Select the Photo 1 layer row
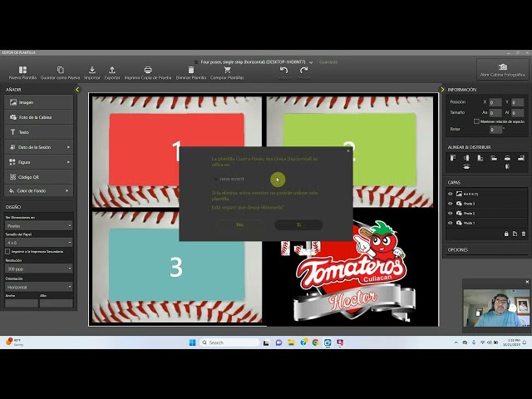Viewport: 532px width, 399px height. [x=490, y=223]
